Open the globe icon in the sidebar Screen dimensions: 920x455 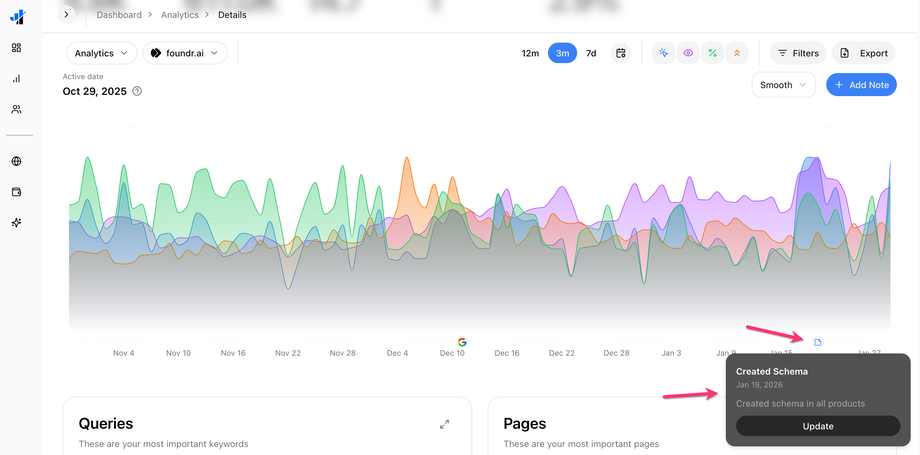coord(16,161)
